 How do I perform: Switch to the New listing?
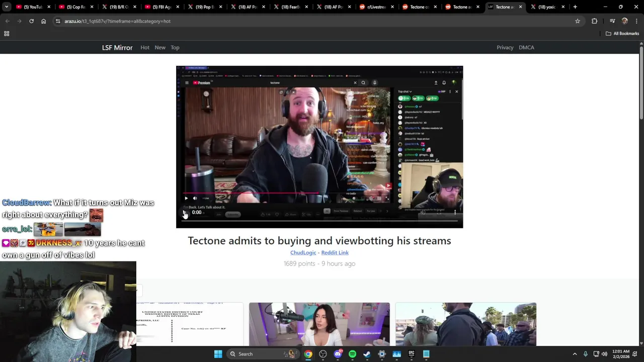(x=160, y=47)
